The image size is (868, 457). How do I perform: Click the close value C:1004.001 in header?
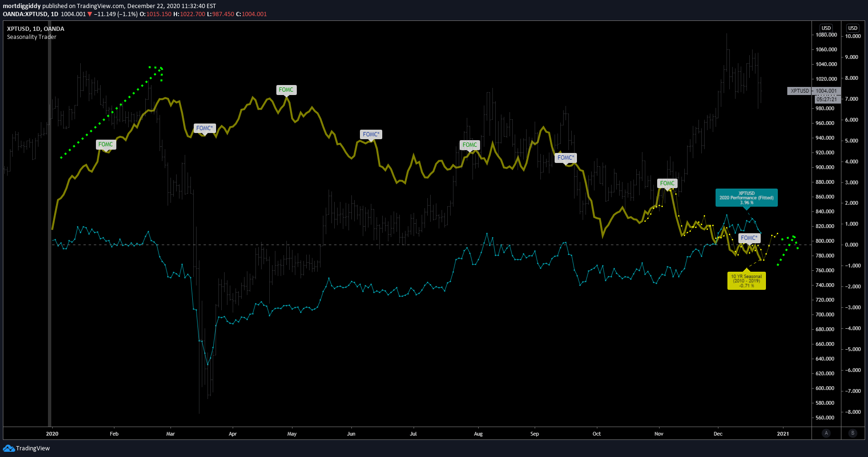[252, 14]
